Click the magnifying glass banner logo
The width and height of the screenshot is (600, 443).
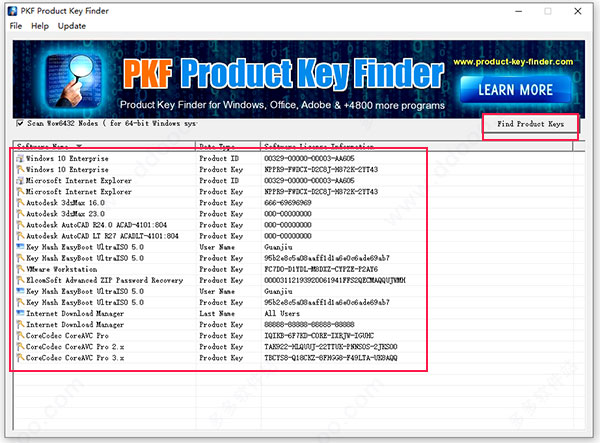[75, 80]
